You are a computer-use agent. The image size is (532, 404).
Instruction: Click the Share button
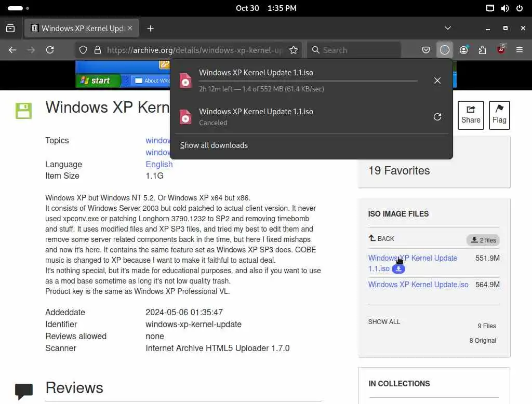point(471,115)
